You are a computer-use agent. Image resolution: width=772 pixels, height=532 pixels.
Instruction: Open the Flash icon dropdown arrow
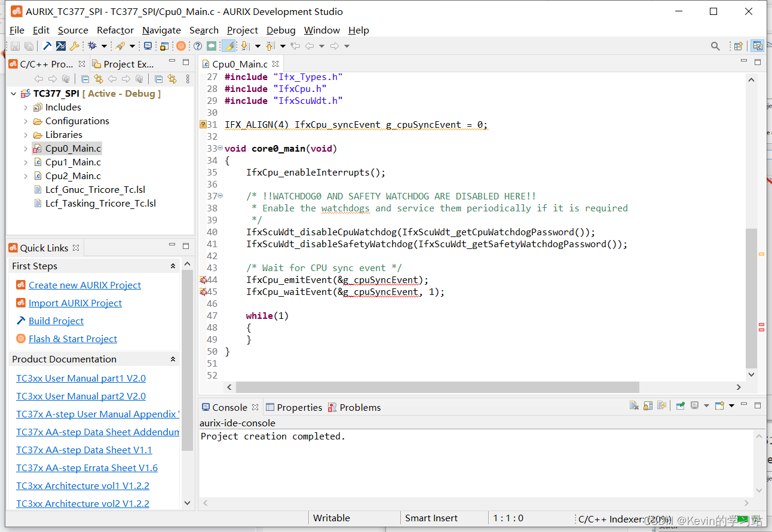tap(132, 46)
